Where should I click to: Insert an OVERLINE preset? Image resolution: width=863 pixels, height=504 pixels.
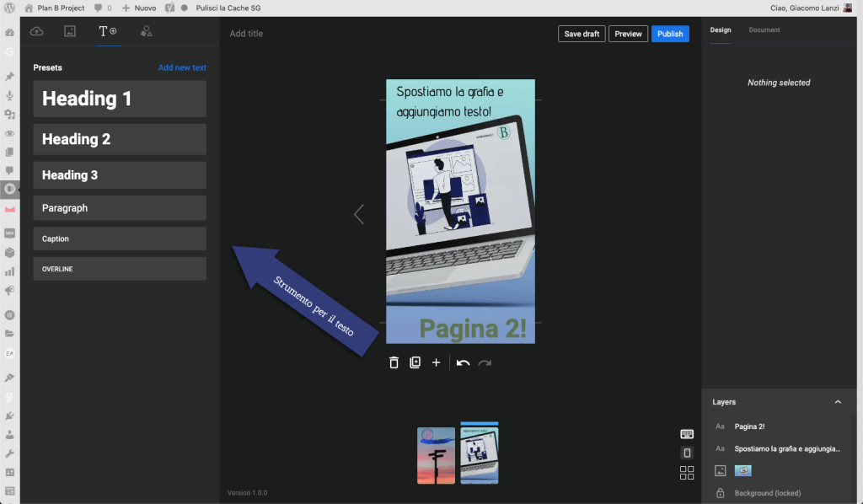pyautogui.click(x=120, y=269)
